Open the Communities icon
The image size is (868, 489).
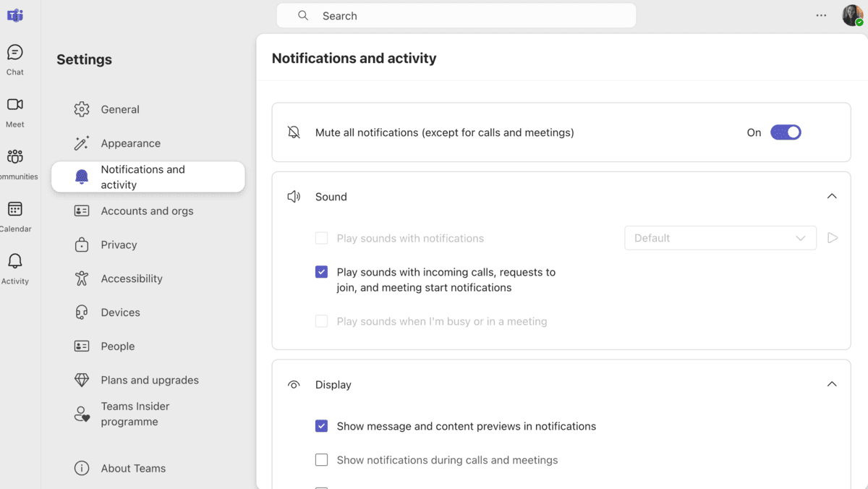pyautogui.click(x=14, y=156)
